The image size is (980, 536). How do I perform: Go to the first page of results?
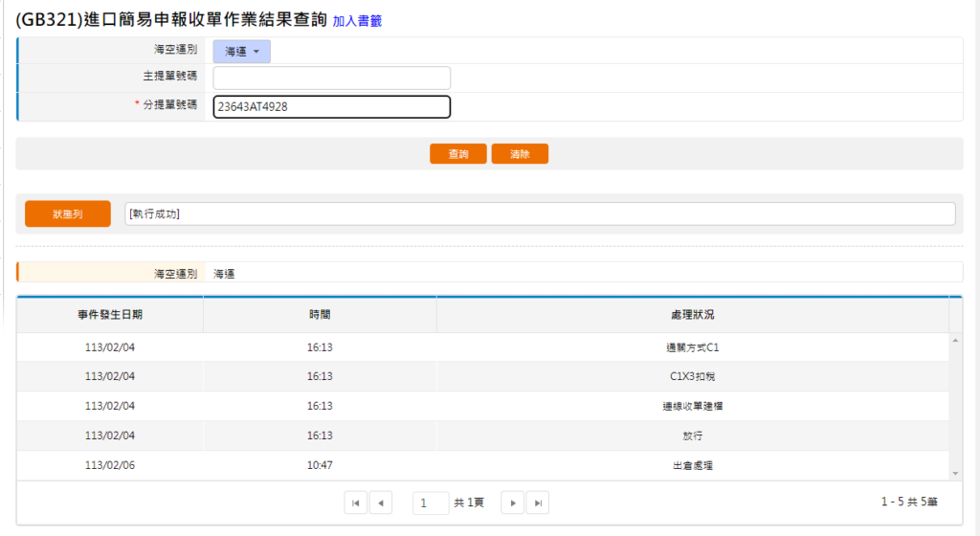356,502
